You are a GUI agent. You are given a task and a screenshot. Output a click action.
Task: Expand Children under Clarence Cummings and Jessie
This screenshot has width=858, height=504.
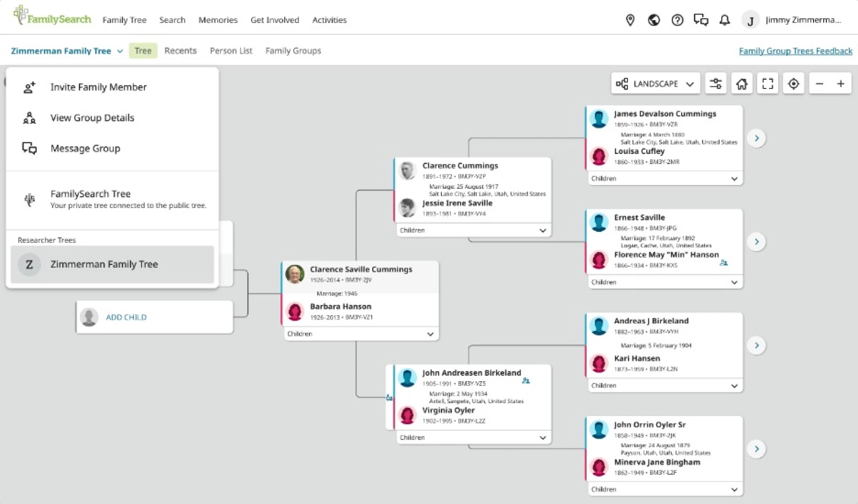tap(474, 231)
